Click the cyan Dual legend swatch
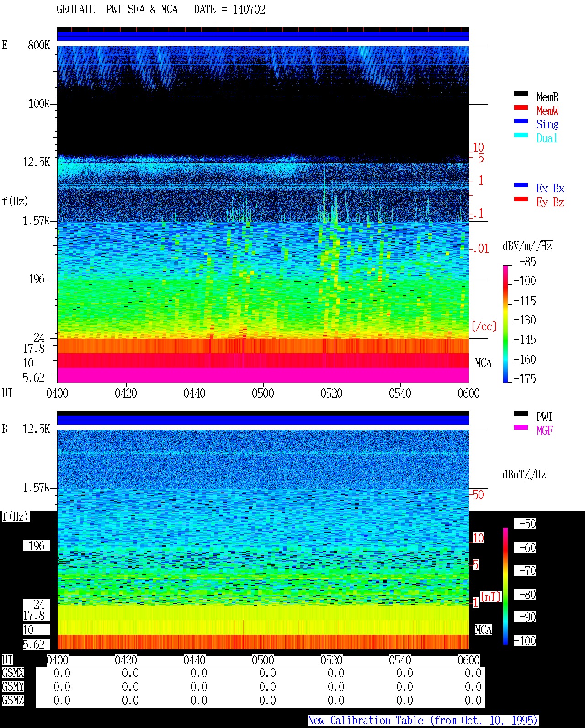This screenshot has width=585, height=728. [x=521, y=135]
